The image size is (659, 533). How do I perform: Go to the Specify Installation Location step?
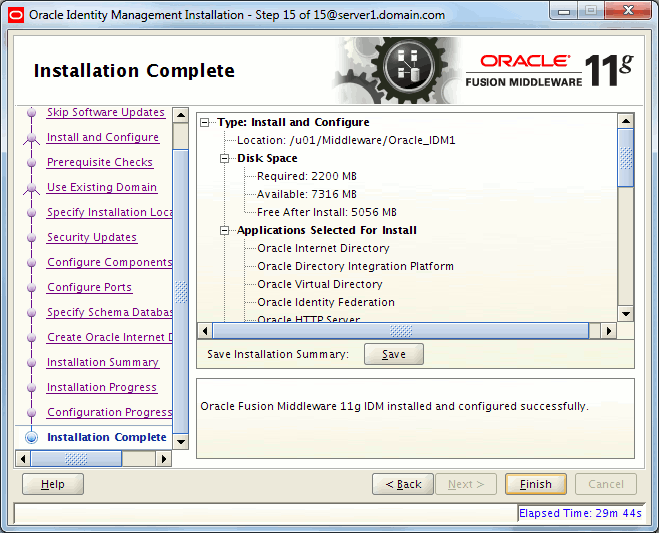109,212
